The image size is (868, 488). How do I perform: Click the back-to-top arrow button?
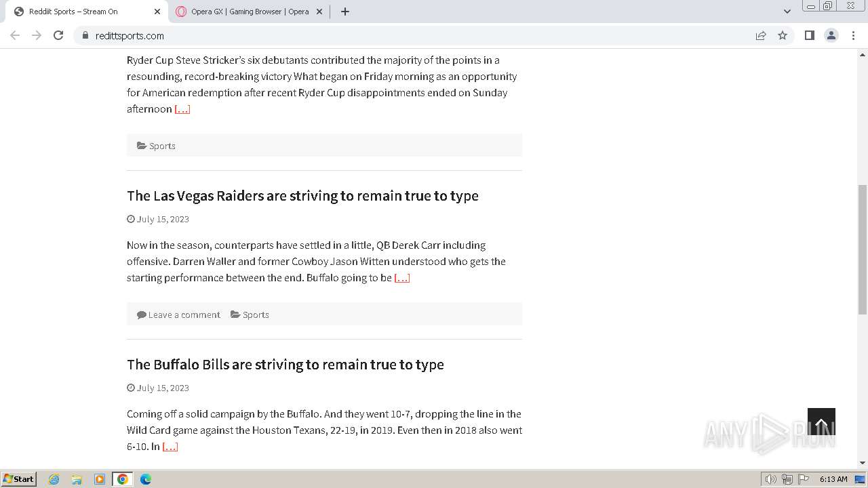pos(821,422)
